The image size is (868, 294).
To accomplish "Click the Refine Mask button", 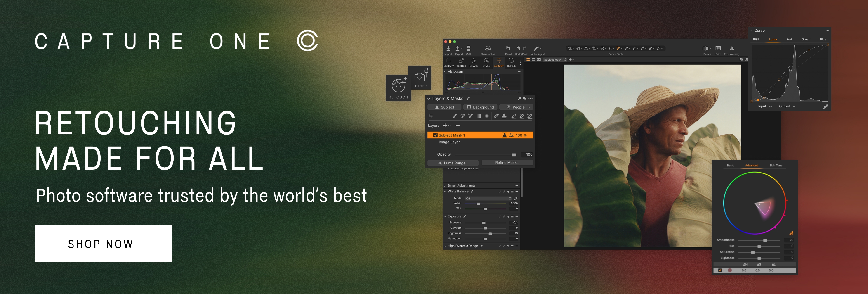I will 507,163.
